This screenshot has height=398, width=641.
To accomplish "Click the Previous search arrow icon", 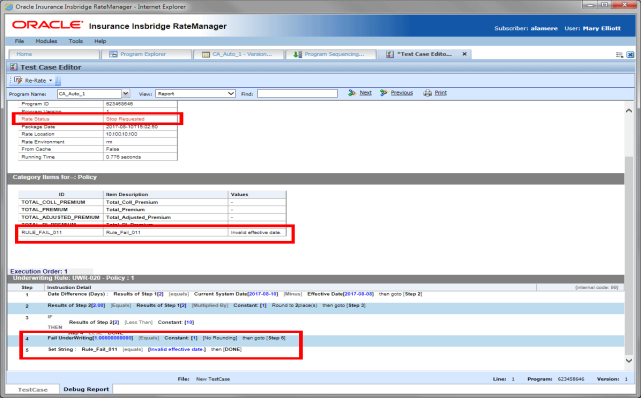I will pos(383,93).
